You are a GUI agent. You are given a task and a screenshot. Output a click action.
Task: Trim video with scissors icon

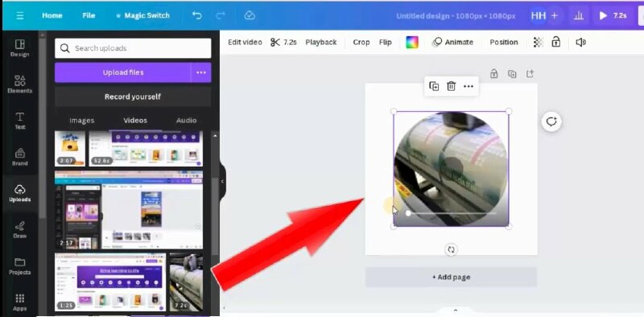pos(283,43)
